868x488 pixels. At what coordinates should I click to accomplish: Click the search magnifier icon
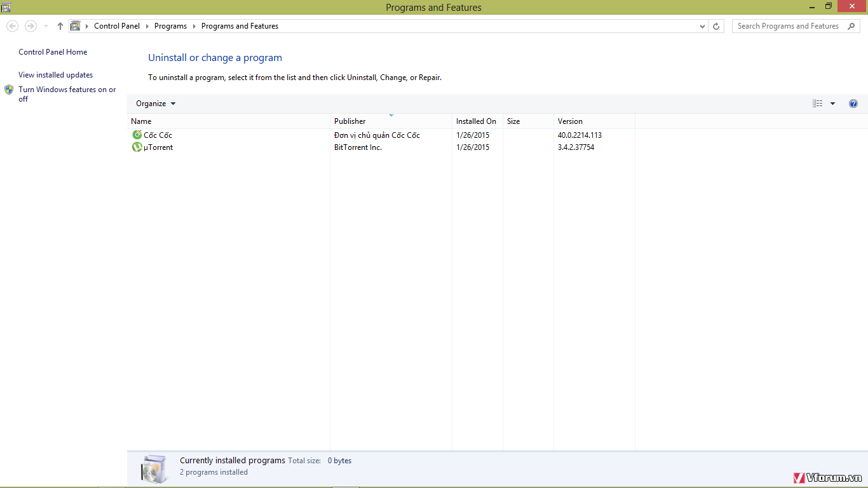click(x=851, y=26)
